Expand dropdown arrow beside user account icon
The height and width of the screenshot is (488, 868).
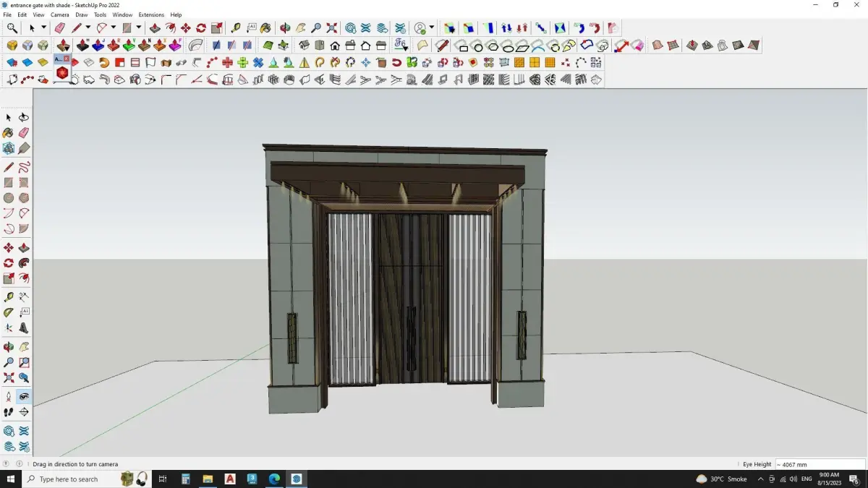[432, 28]
